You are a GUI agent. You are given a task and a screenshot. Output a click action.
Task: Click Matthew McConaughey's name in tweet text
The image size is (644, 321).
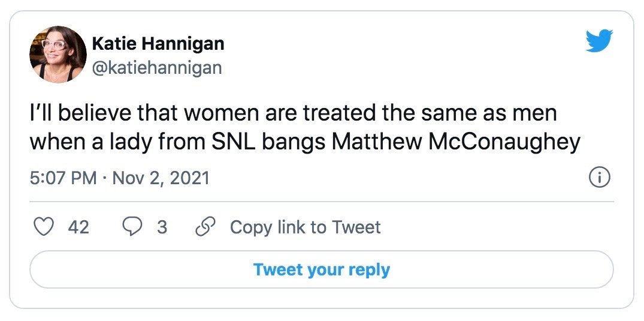point(455,142)
